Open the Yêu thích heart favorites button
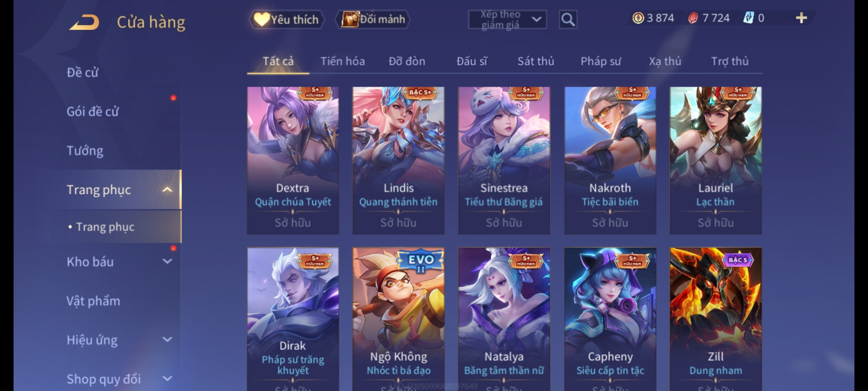 coord(286,19)
